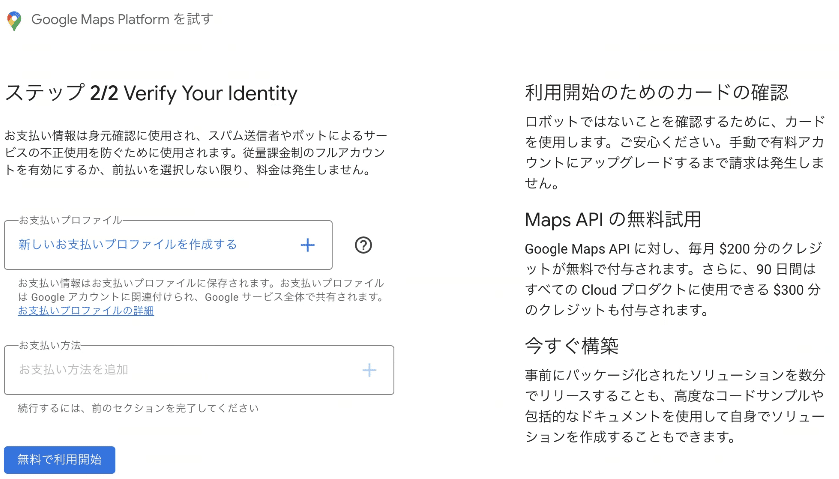This screenshot has height=479, width=839.
Task: Click the 今すぐ構築 heading
Action: [x=572, y=346]
